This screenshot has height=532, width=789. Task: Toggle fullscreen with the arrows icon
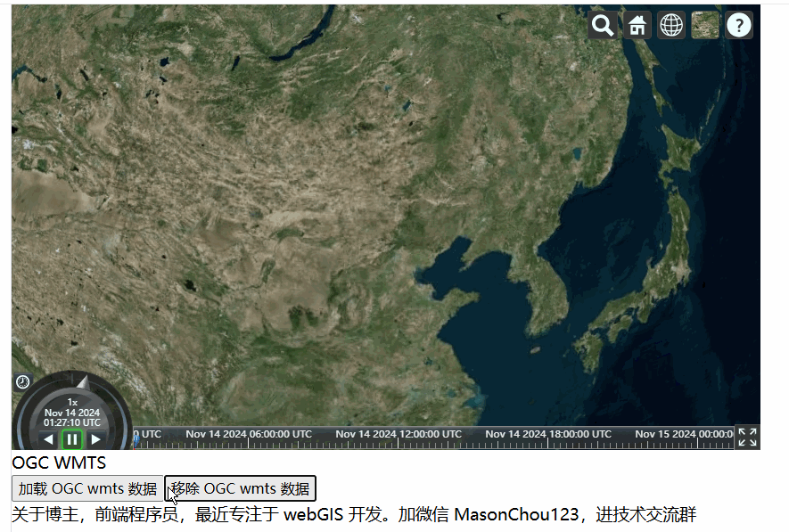747,437
